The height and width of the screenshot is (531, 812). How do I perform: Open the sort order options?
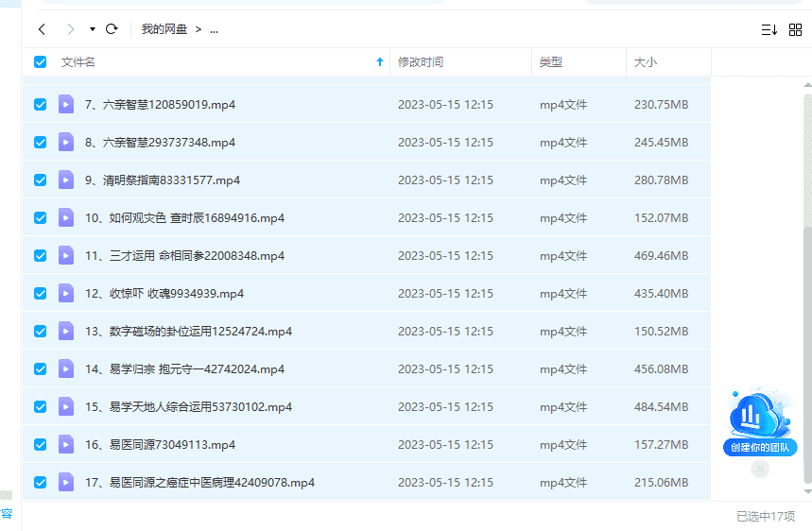[x=769, y=29]
